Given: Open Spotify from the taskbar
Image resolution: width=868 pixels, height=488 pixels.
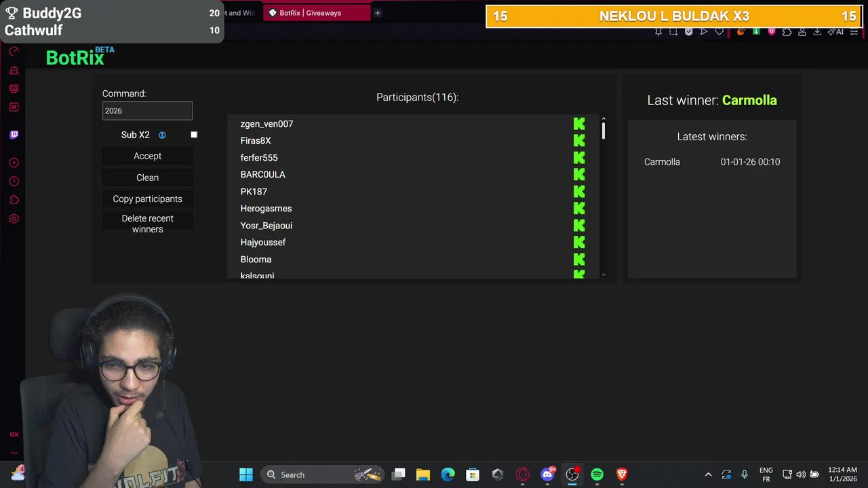Looking at the screenshot, I should [597, 474].
